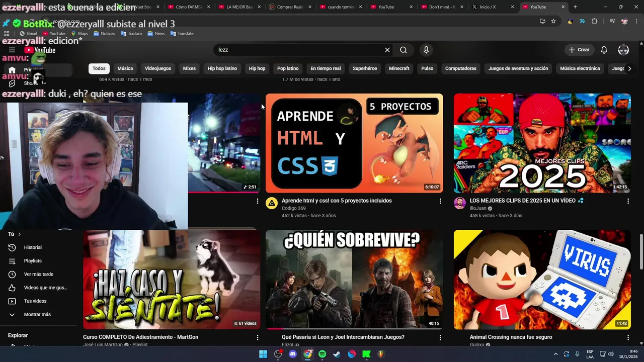This screenshot has height=362, width=644.
Task: Clear the search text with the X icon
Action: tap(387, 50)
